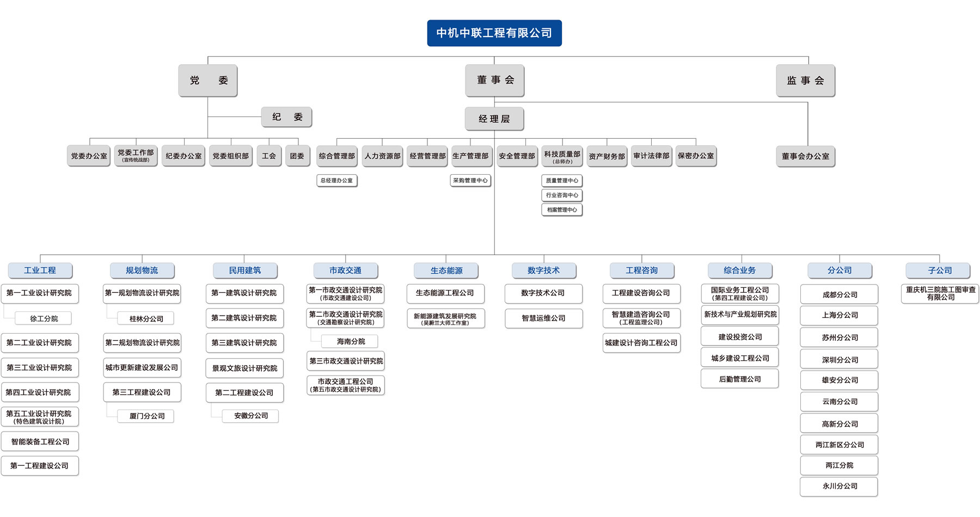The image size is (980, 517).
Task: Select the 董事会 box
Action: pyautogui.click(x=494, y=80)
